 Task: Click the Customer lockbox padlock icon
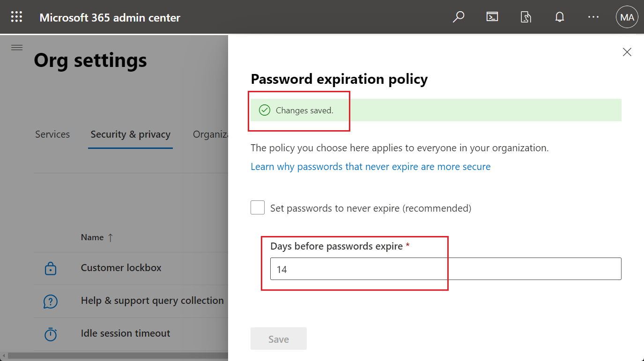(x=50, y=267)
